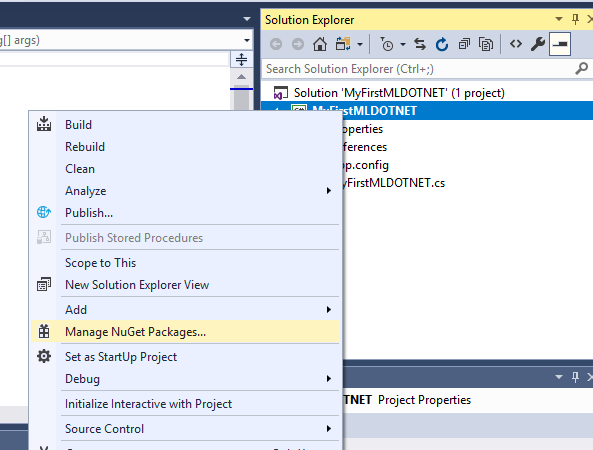
Task: Click the solution file icon
Action: point(281,93)
